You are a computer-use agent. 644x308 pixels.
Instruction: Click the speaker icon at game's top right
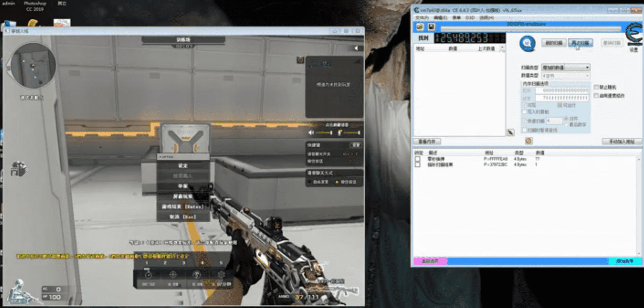356,48
